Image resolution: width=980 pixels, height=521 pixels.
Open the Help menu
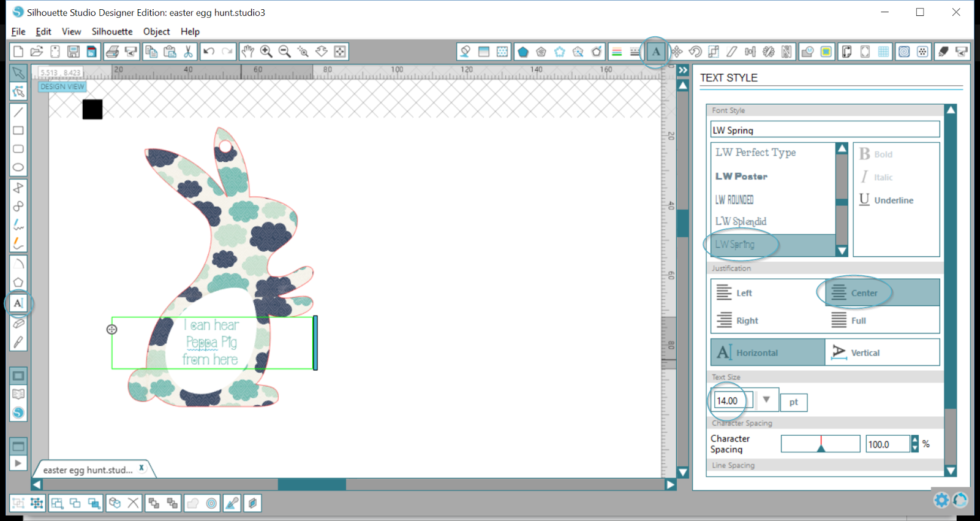click(190, 31)
